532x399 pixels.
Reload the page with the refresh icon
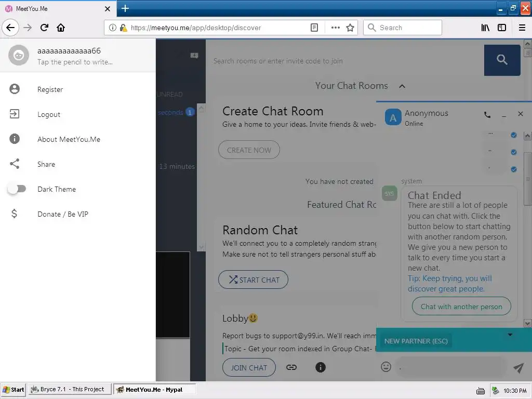click(x=45, y=28)
